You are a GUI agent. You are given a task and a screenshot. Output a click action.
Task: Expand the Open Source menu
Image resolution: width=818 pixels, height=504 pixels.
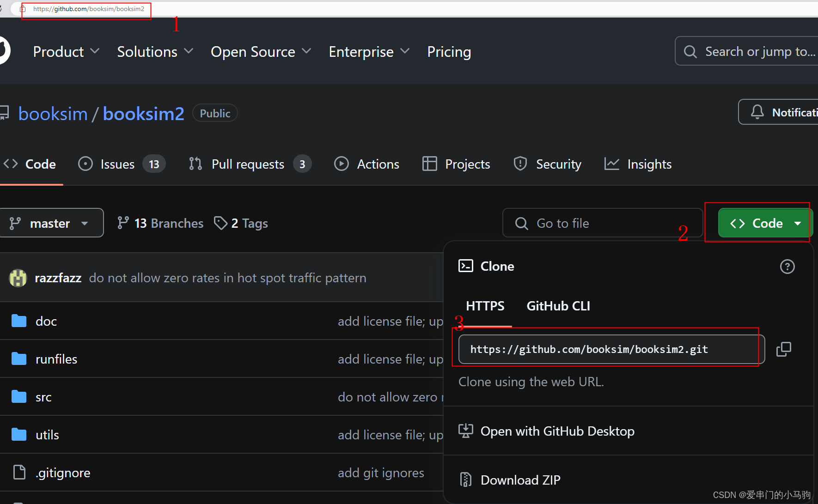(261, 52)
